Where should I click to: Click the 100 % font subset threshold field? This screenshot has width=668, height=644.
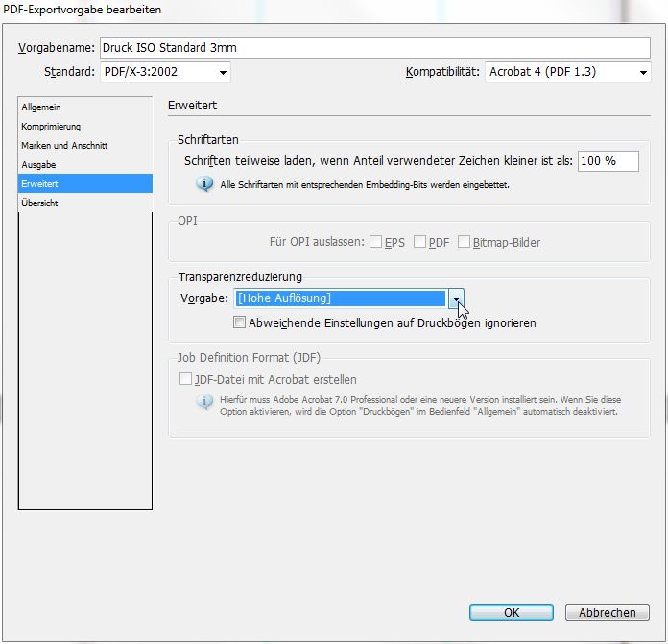pyautogui.click(x=608, y=161)
